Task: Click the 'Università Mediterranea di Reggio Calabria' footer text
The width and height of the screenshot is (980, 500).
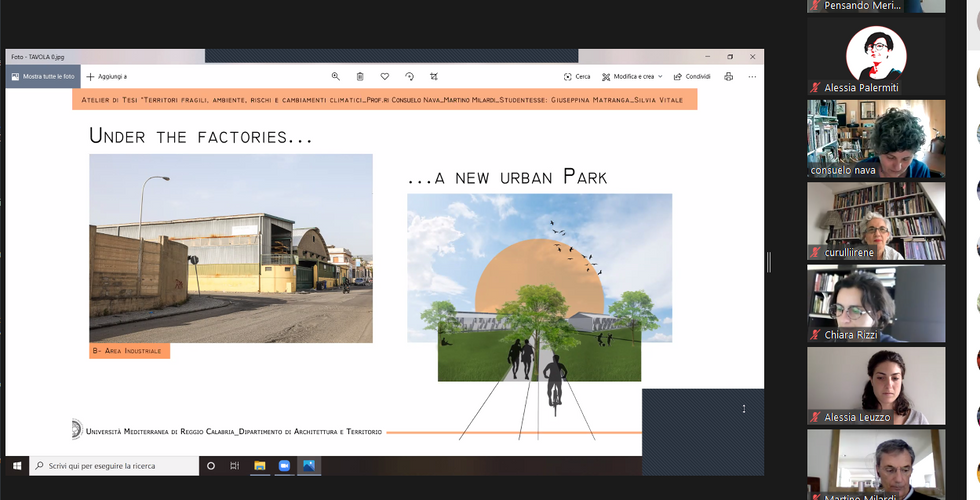Action: point(234,431)
